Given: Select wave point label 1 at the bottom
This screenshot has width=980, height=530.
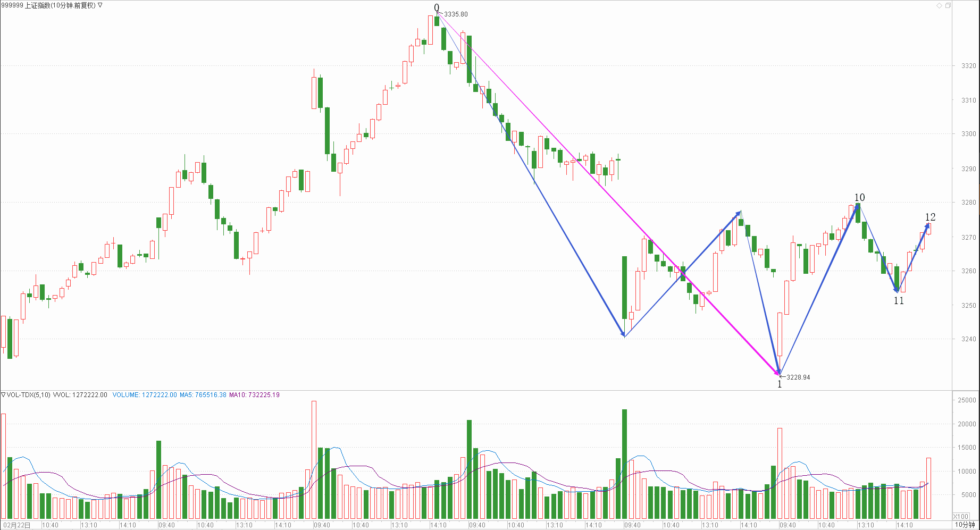Looking at the screenshot, I should coord(780,384).
